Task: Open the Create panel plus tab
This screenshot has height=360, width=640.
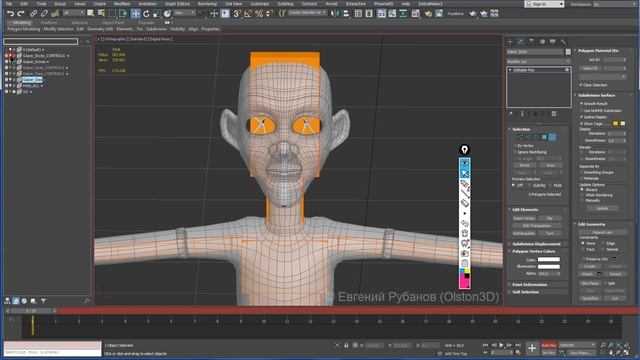Action: click(x=510, y=42)
